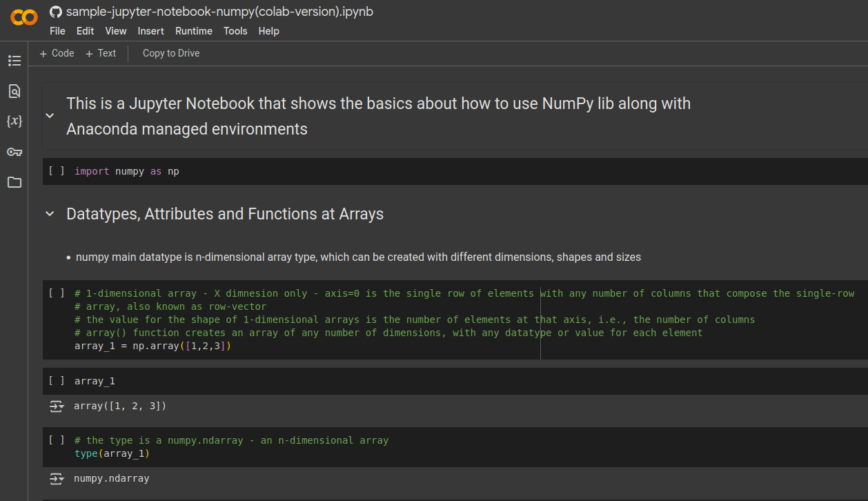This screenshot has height=501, width=868.
Task: Click output icon next to numpy.ndarray
Action: [x=57, y=479]
